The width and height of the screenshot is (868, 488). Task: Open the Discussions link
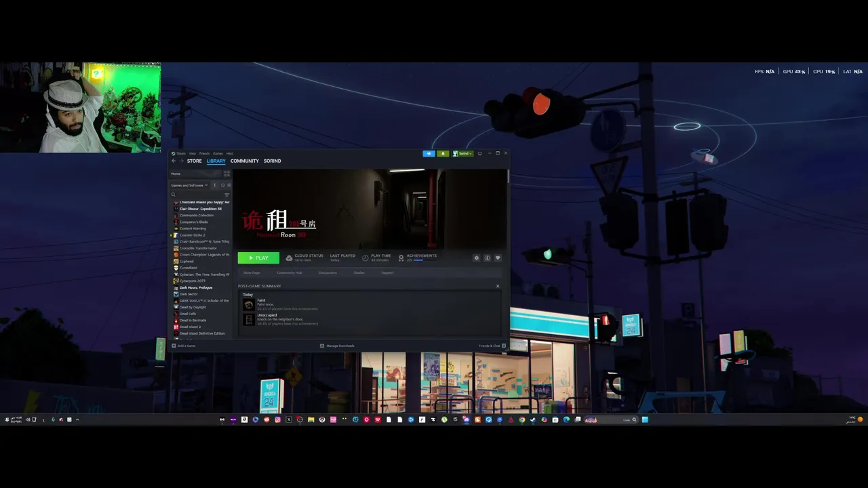point(328,272)
